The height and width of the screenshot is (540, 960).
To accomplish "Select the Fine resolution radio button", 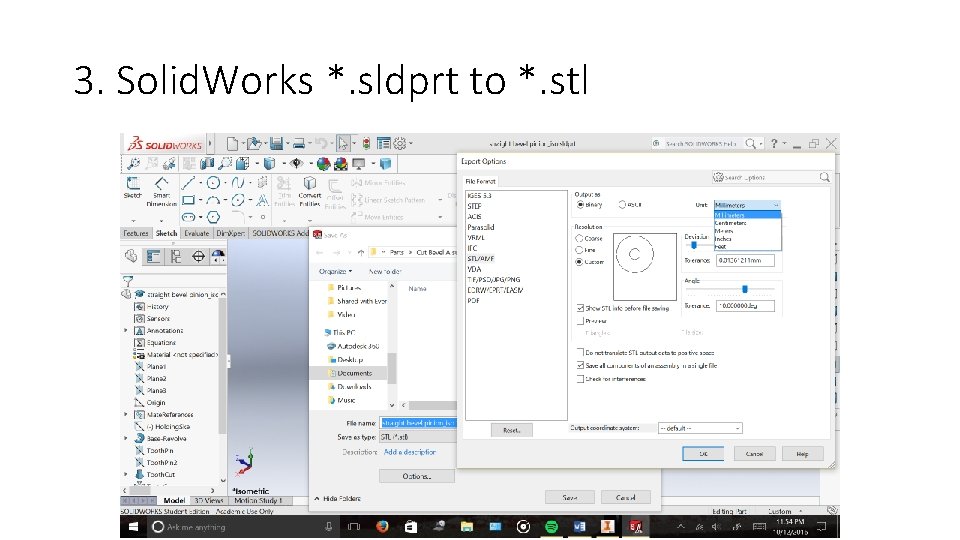I will 579,250.
